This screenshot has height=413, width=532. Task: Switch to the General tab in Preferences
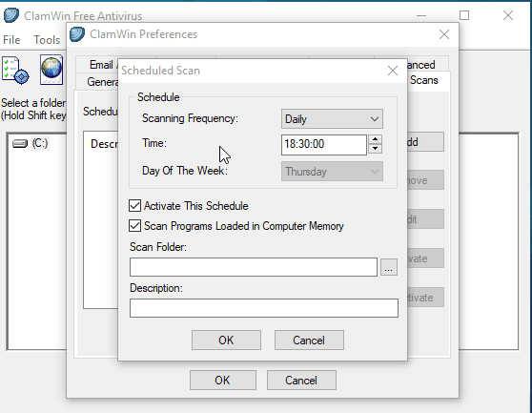tap(98, 81)
